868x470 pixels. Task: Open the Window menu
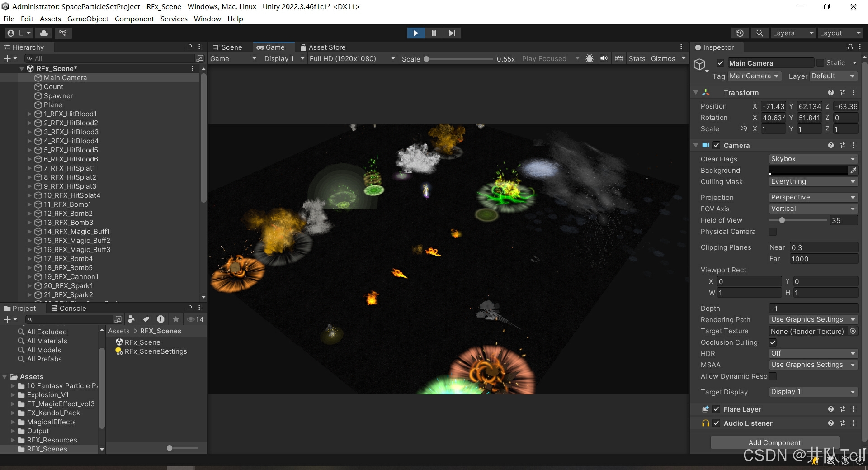[207, 19]
